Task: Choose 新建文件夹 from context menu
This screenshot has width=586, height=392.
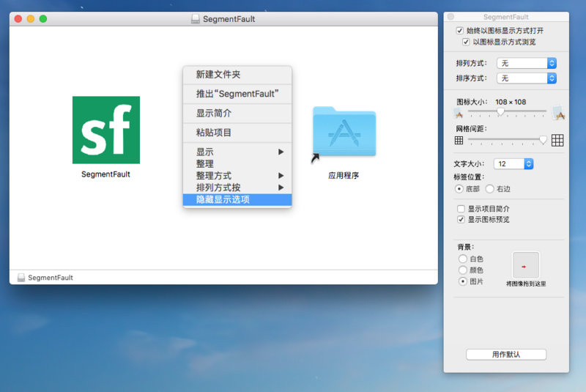Action: click(x=237, y=75)
